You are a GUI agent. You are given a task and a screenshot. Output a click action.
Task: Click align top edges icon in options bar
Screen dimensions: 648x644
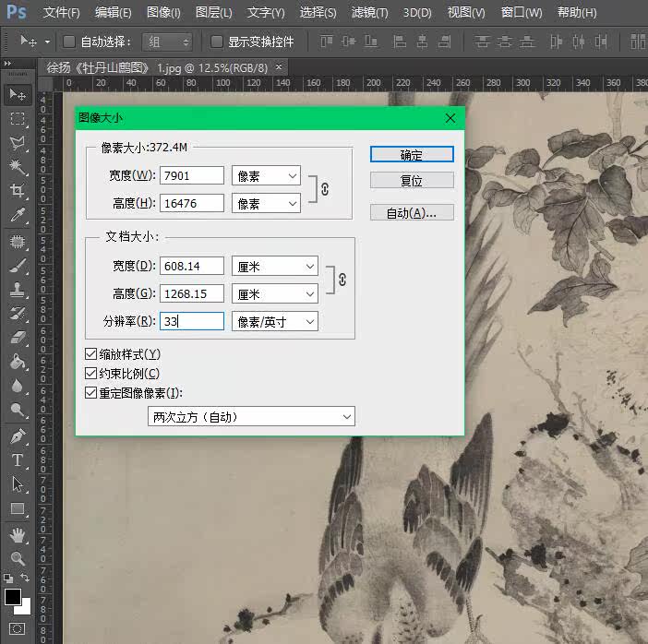click(327, 42)
